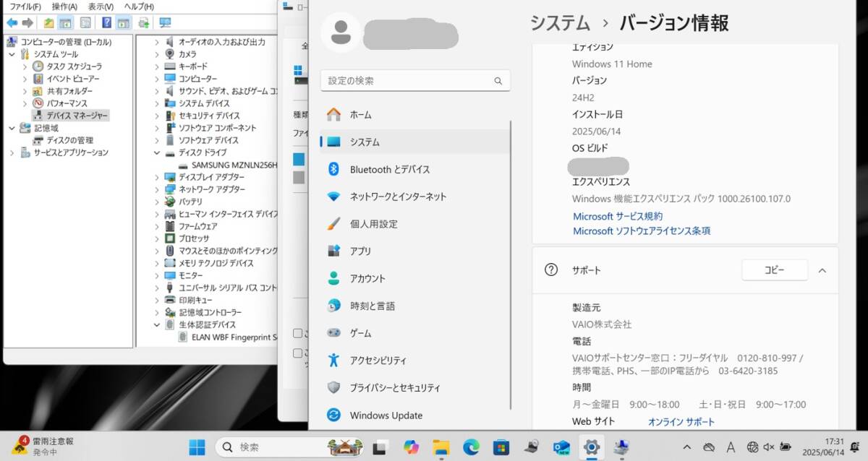
Task: Open the 操作(A) menu
Action: pyautogui.click(x=64, y=7)
